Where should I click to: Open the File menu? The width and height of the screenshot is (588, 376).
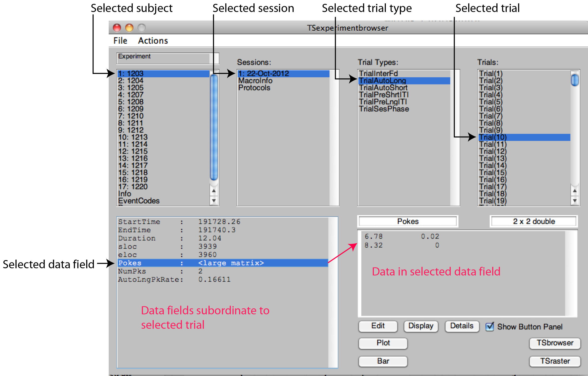[x=120, y=41]
